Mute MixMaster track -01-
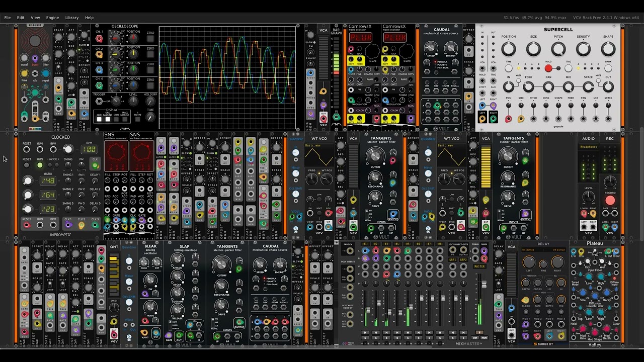The width and height of the screenshot is (644, 362). click(365, 332)
